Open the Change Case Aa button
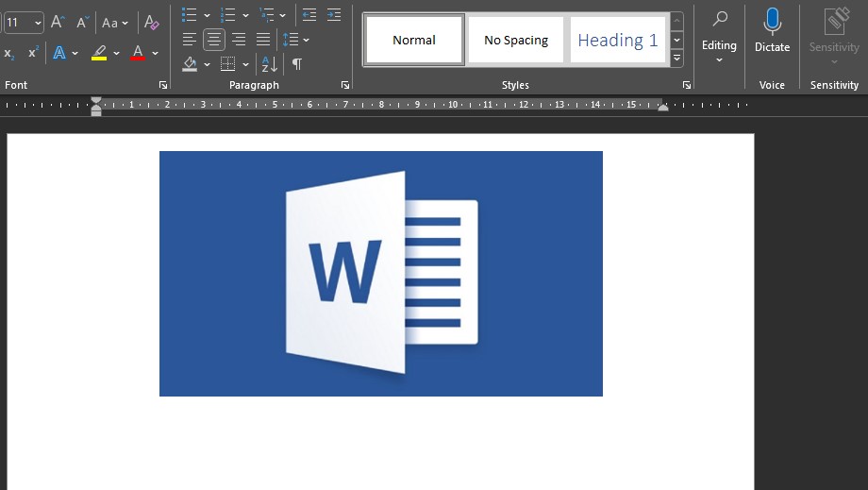Screen dimensions: 868x490 [x=109, y=23]
